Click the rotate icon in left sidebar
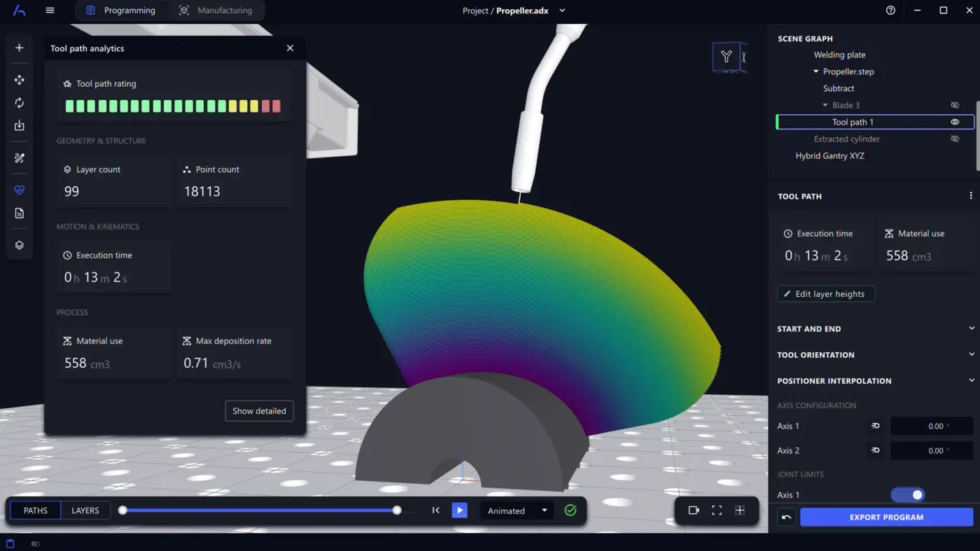The height and width of the screenshot is (551, 980). click(20, 103)
